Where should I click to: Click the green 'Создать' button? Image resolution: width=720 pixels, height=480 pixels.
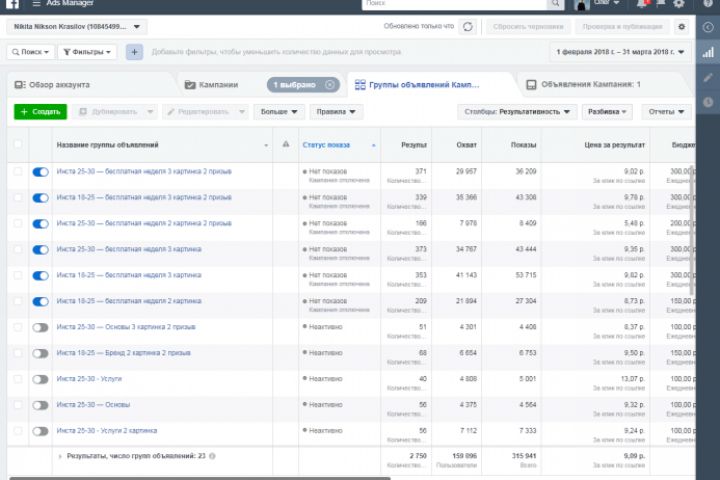40,112
